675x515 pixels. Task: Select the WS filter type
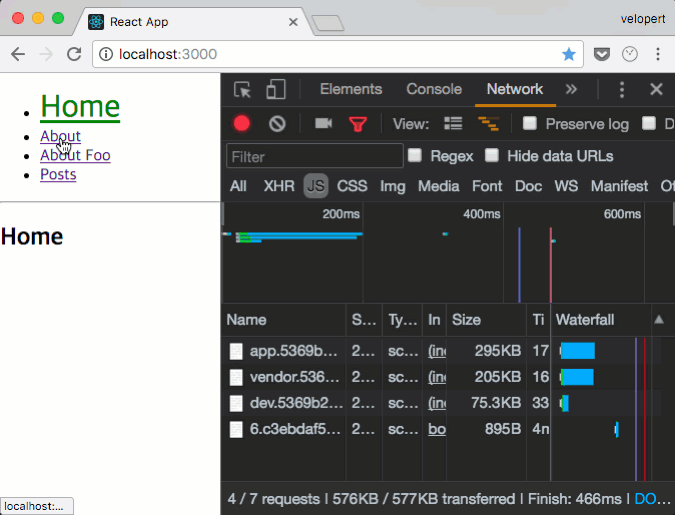(566, 186)
